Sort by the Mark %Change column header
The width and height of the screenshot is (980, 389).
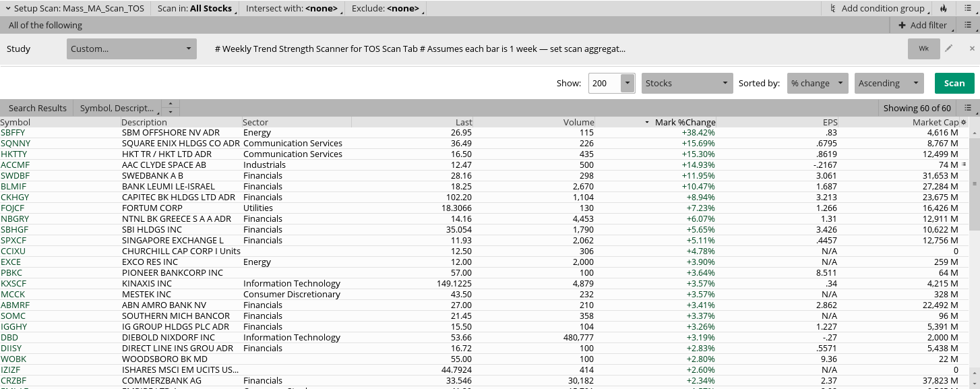pos(656,122)
